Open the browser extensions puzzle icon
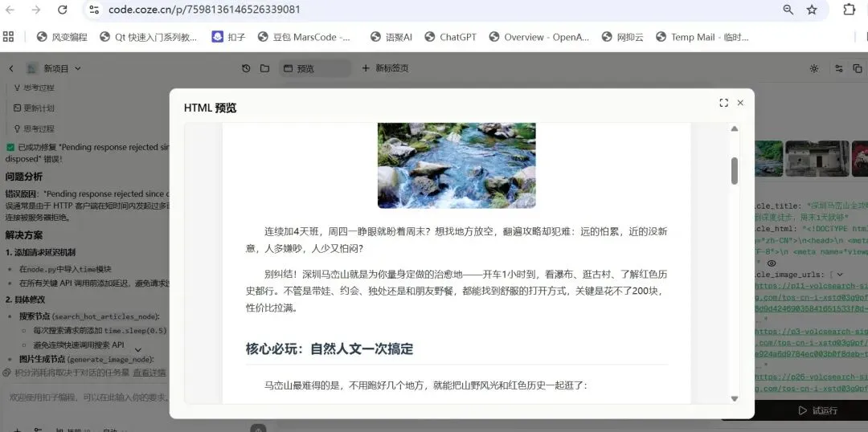Viewport: 868px width, 432px height. 849,10
